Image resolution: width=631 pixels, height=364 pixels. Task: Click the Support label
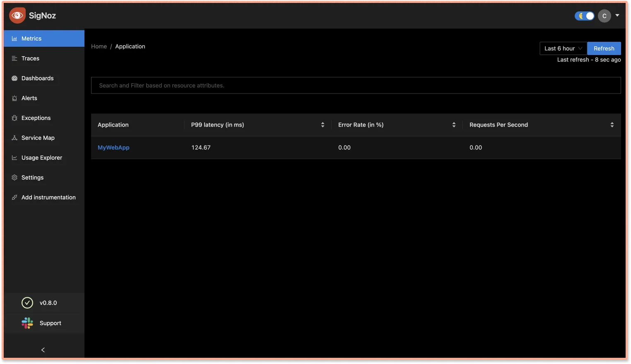51,323
